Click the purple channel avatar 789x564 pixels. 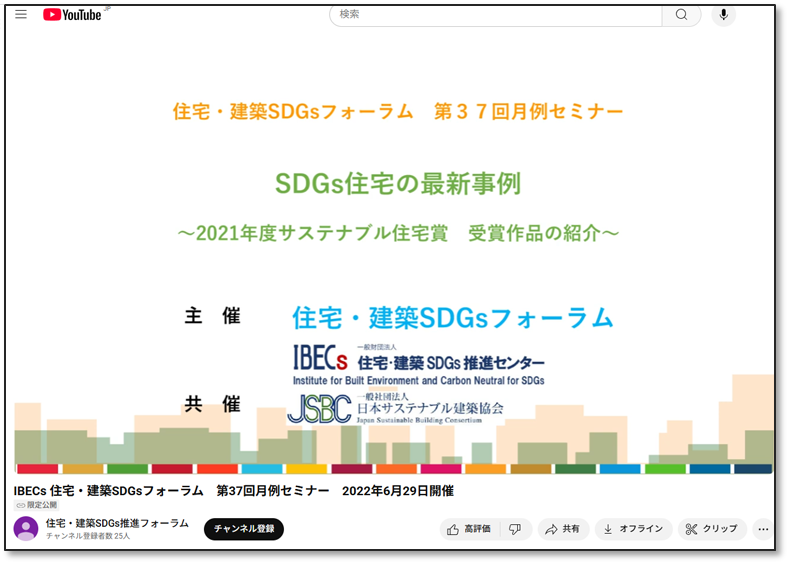(26, 529)
